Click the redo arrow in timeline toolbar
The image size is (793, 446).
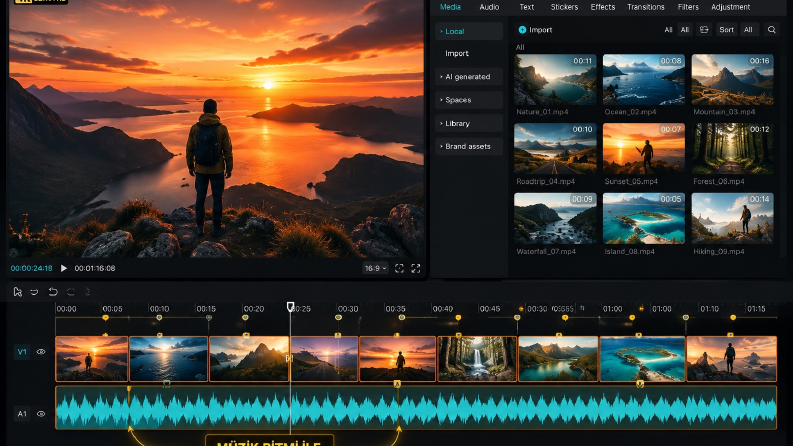tap(71, 292)
